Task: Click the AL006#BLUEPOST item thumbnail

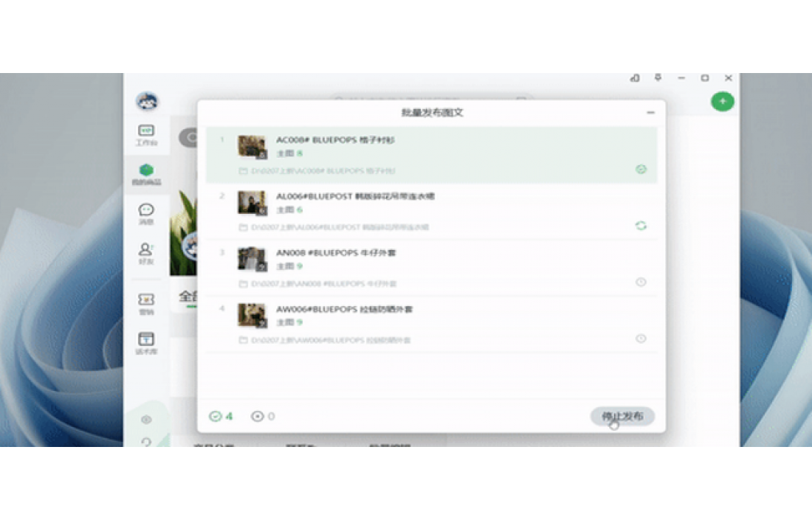Action: click(252, 203)
